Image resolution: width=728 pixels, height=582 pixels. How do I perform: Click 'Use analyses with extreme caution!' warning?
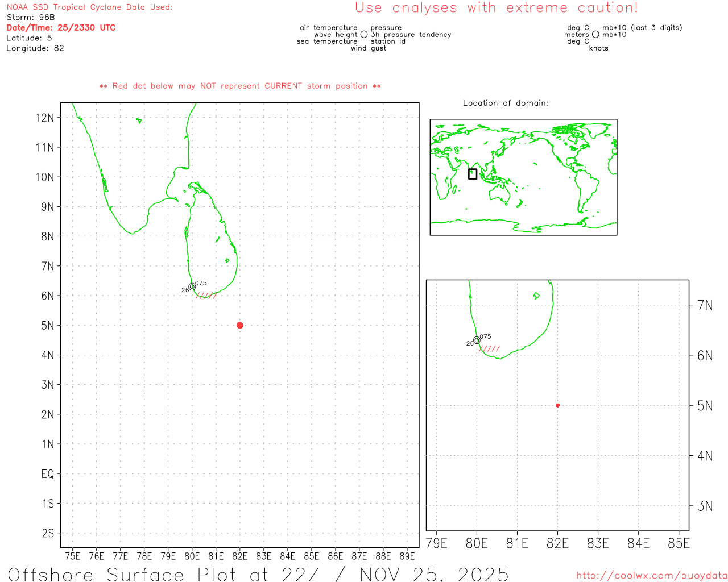click(x=497, y=8)
